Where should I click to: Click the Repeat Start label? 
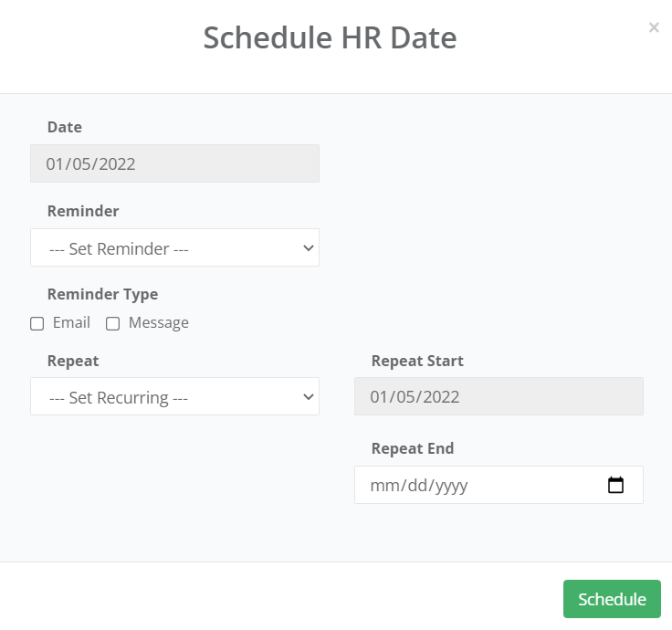click(x=417, y=361)
